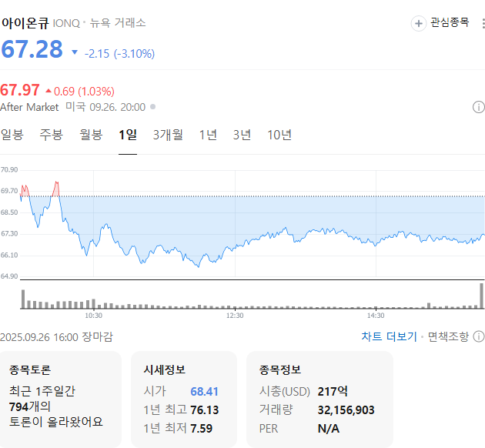Viewport: 485px width, 448px height.
Task: Click the 12:30 time axis marker
Action: pyautogui.click(x=235, y=316)
